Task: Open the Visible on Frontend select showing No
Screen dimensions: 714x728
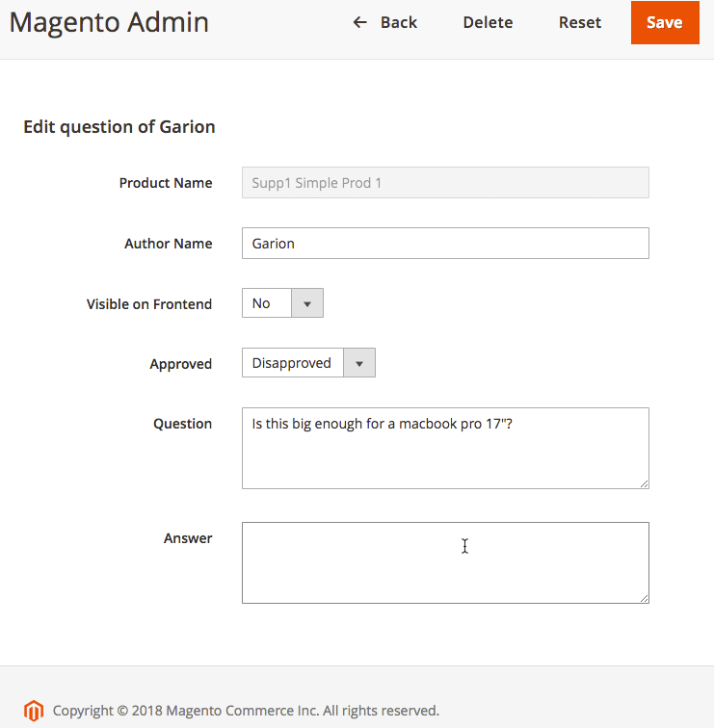Action: (x=266, y=303)
